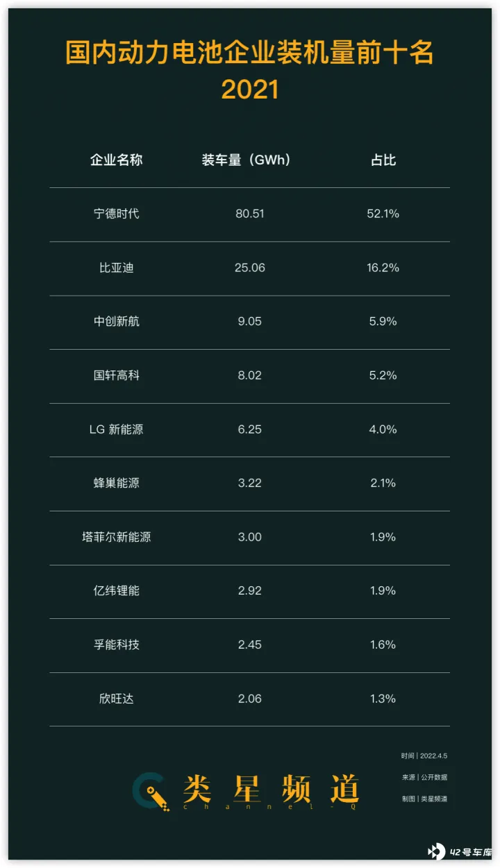
Task: Click the 宁德时代 company name
Action: 117,214
